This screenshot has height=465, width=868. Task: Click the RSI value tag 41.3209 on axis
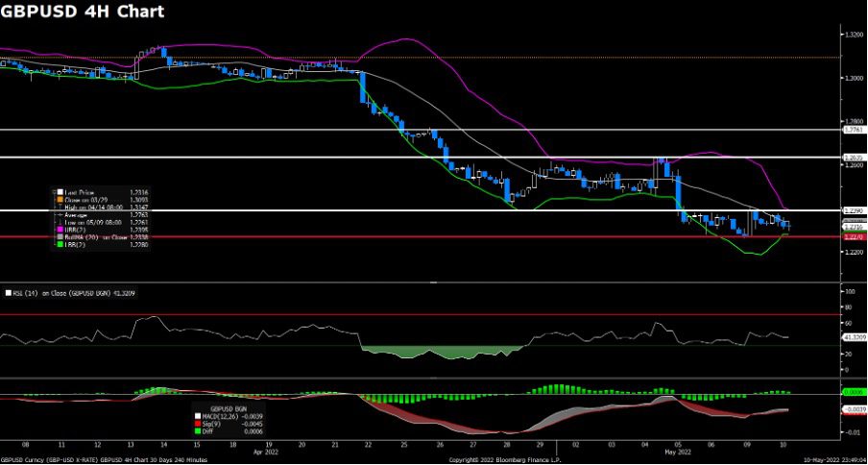pyautogui.click(x=853, y=336)
